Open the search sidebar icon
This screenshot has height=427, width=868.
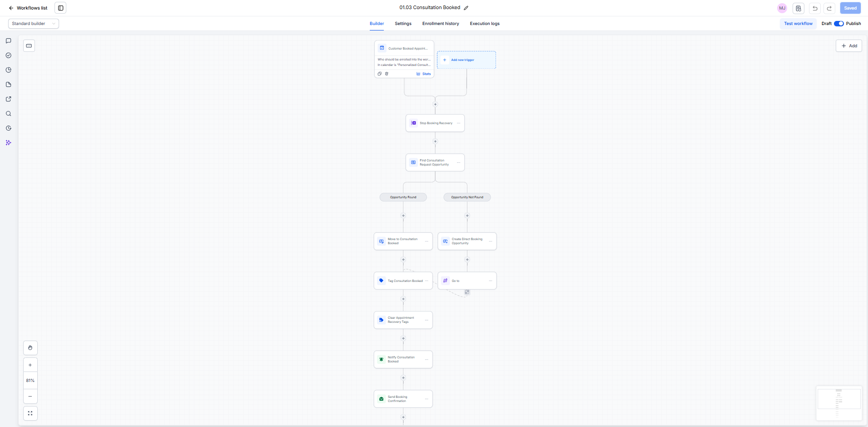pos(8,114)
